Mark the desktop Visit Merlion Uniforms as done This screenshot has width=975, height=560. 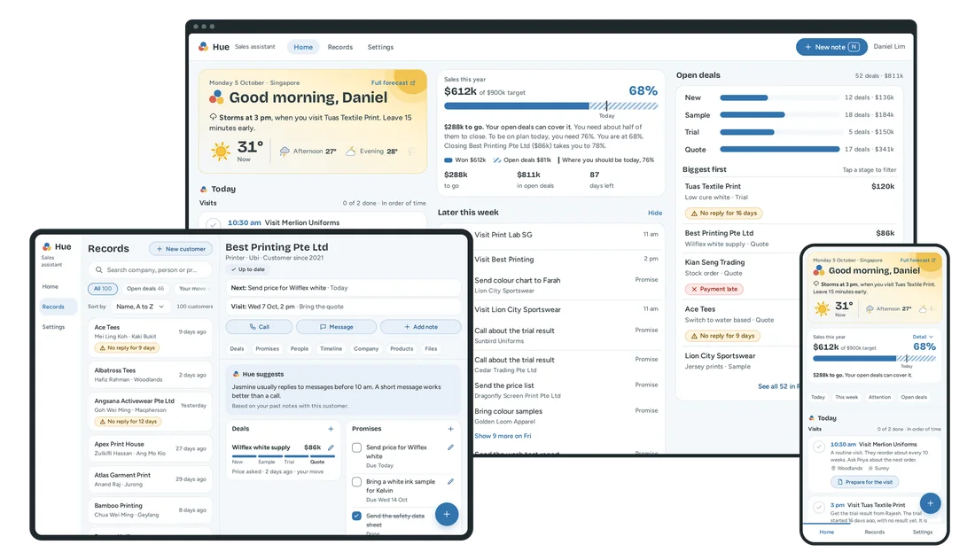click(x=214, y=223)
